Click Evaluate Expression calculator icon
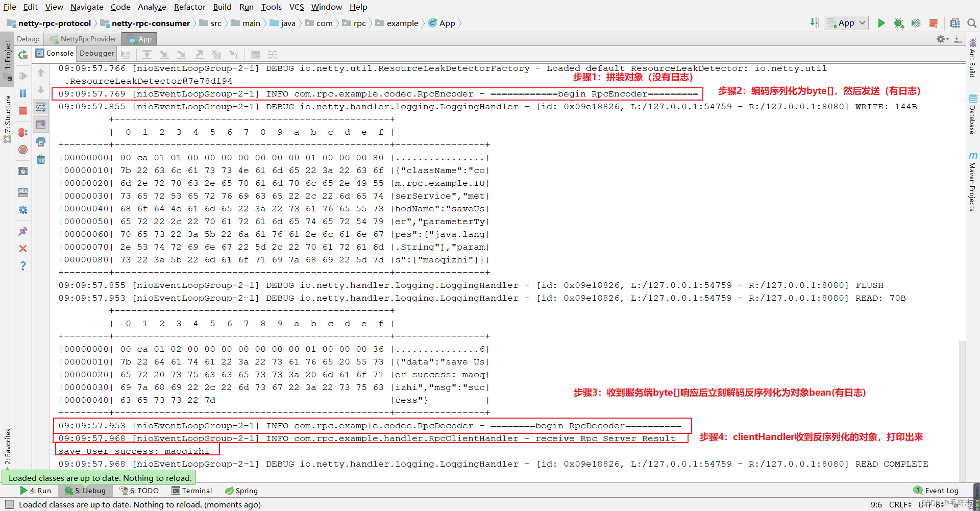This screenshot has width=980, height=511. [256, 55]
